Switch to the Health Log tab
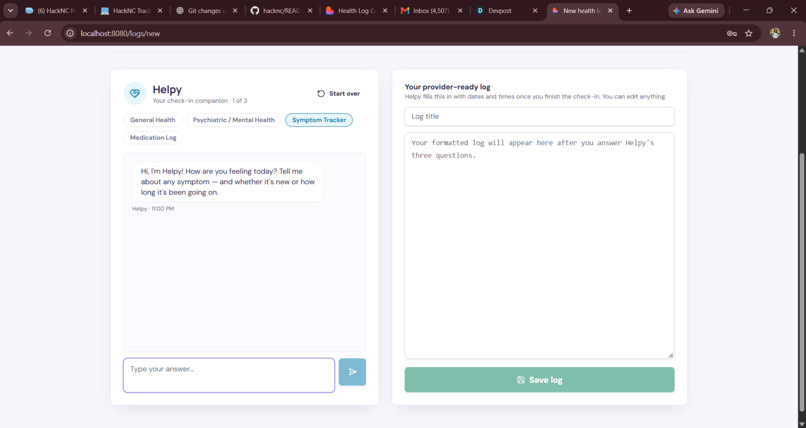Image resolution: width=806 pixels, height=428 pixels. coord(356,10)
